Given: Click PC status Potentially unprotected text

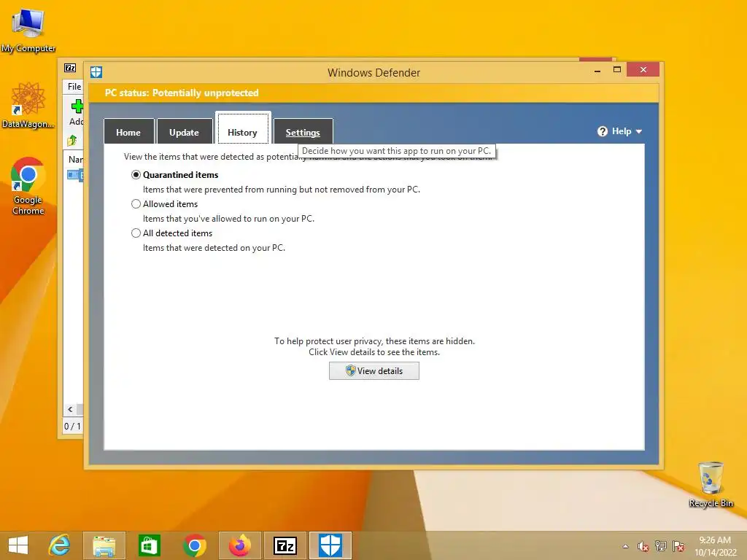Looking at the screenshot, I should click(182, 93).
